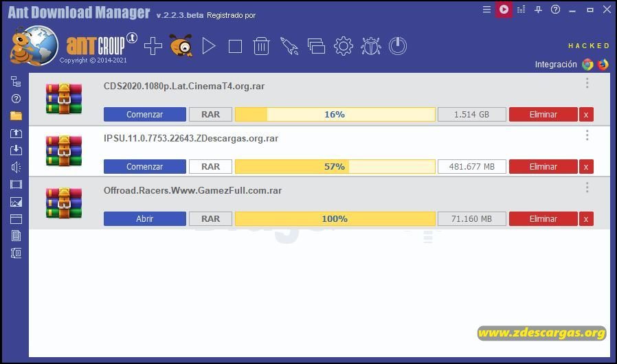Select the tree structure sidebar icon
617x364 pixels.
16,82
